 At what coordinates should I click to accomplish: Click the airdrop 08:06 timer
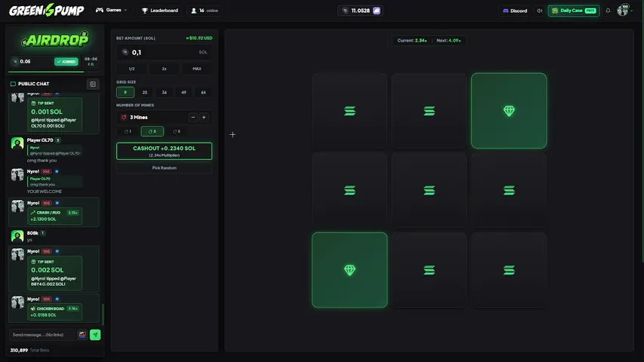[x=91, y=59]
